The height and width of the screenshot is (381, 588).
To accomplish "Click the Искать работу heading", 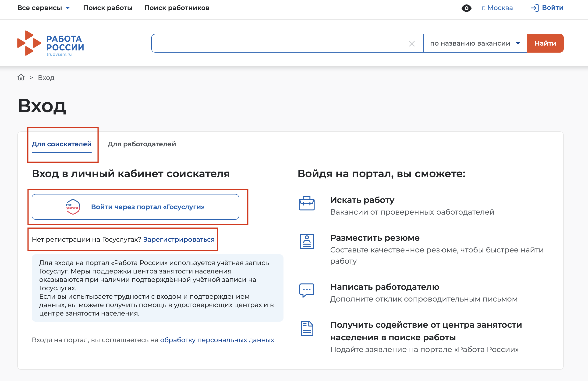I will (362, 200).
